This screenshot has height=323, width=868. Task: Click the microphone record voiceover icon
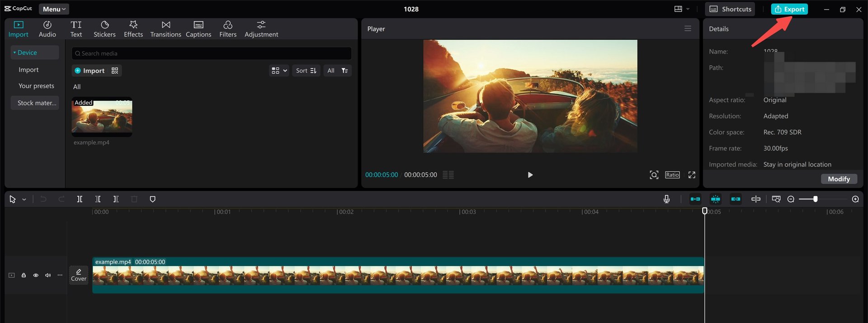click(x=666, y=199)
